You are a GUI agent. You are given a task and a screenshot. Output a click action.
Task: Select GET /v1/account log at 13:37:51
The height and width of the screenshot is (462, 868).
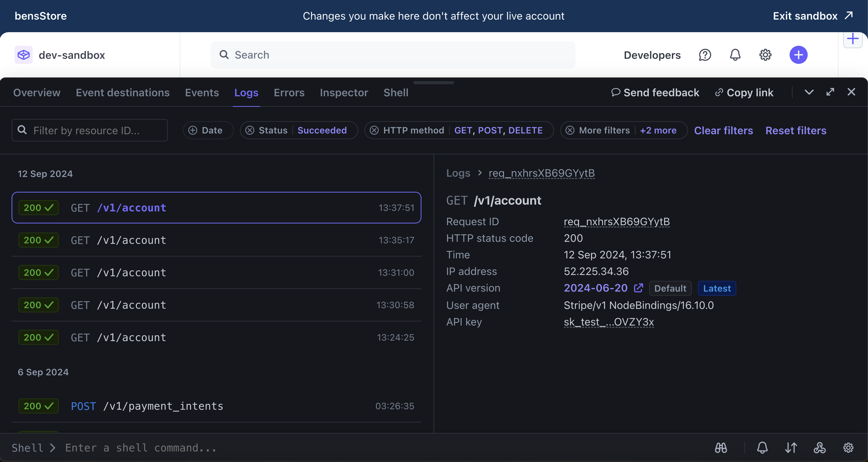216,208
